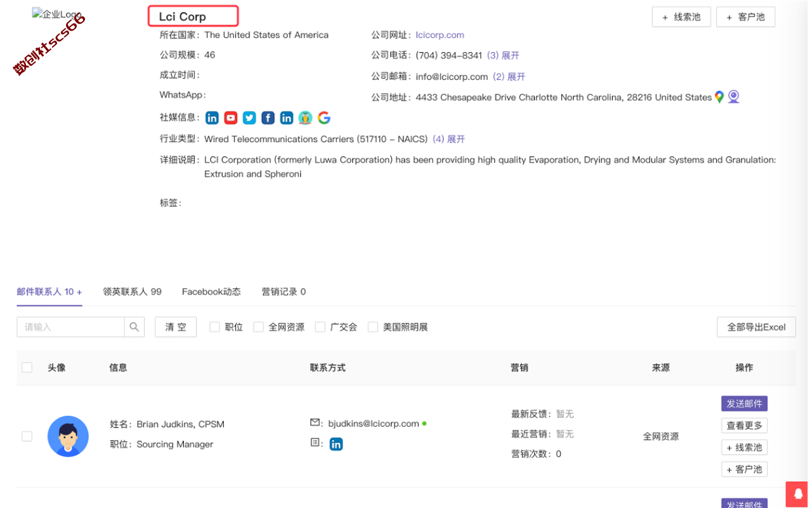812x508 pixels.
Task: Open the owl social media icon
Action: click(x=305, y=118)
